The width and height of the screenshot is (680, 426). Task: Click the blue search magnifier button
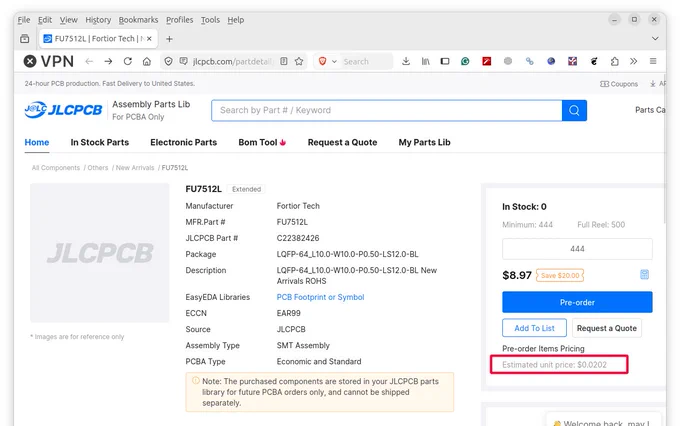(574, 110)
